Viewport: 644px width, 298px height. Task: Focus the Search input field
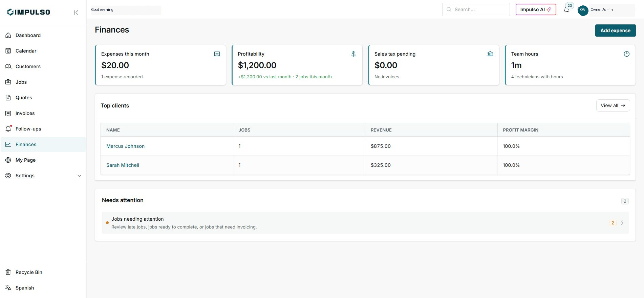click(x=476, y=9)
